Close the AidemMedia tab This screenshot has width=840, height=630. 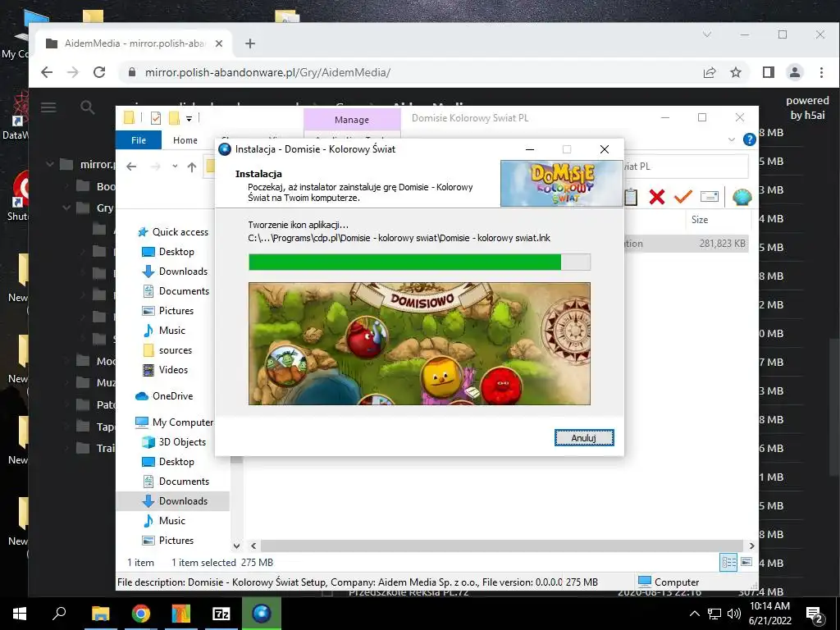(219, 43)
